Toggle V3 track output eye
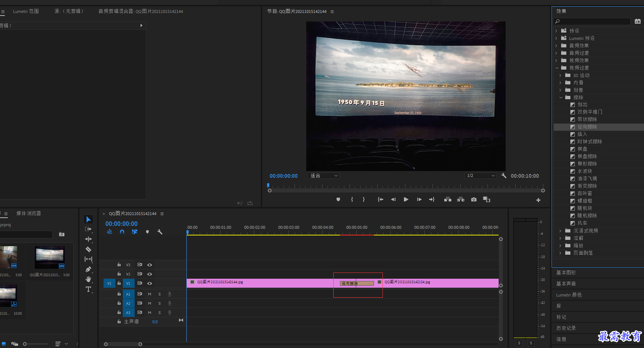The height and width of the screenshot is (348, 644). pyautogui.click(x=150, y=265)
